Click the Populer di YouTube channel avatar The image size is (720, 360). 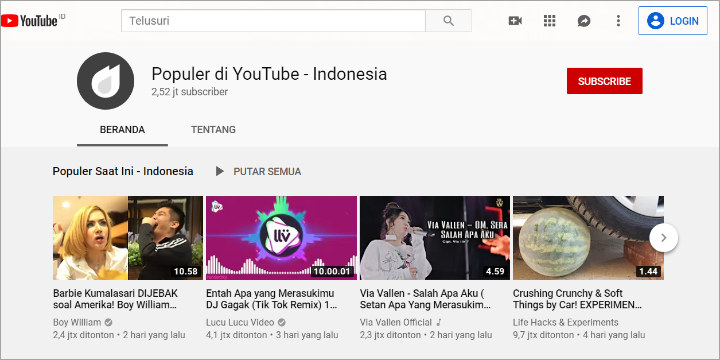point(106,81)
